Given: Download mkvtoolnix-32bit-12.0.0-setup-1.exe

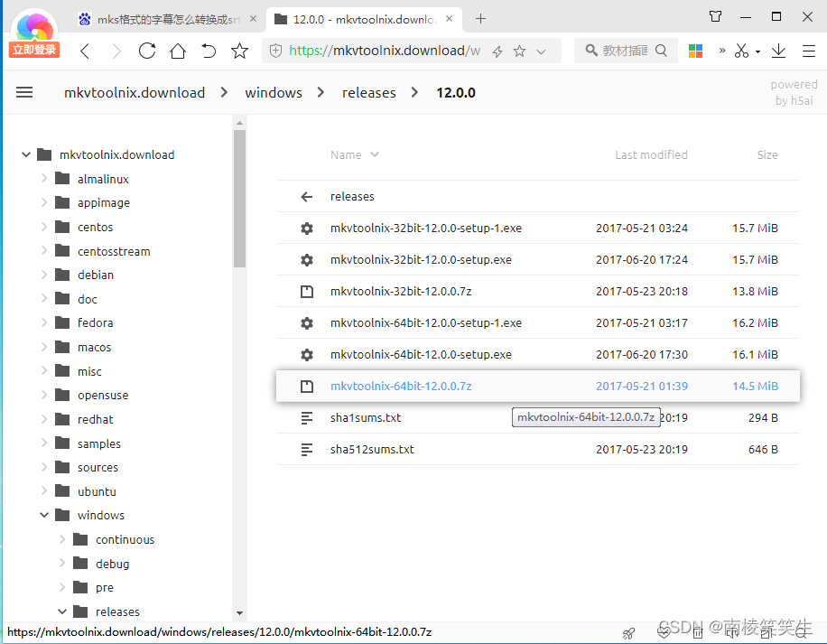Looking at the screenshot, I should [537, 228].
